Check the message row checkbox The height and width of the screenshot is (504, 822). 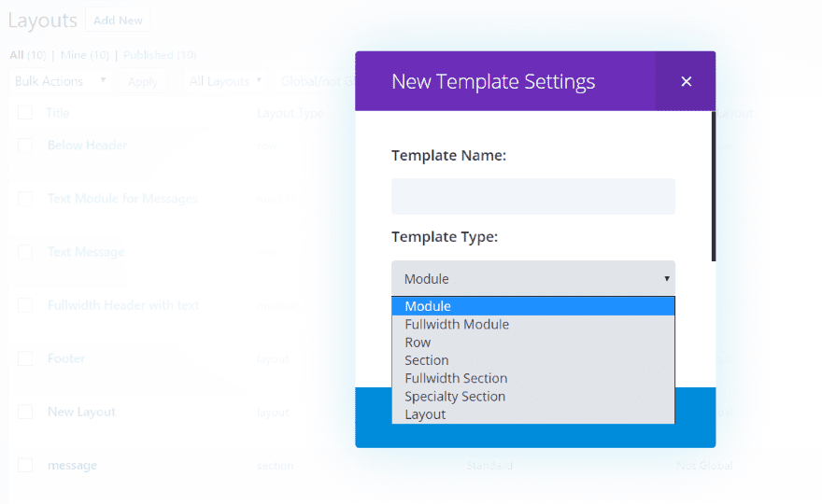pyautogui.click(x=25, y=465)
